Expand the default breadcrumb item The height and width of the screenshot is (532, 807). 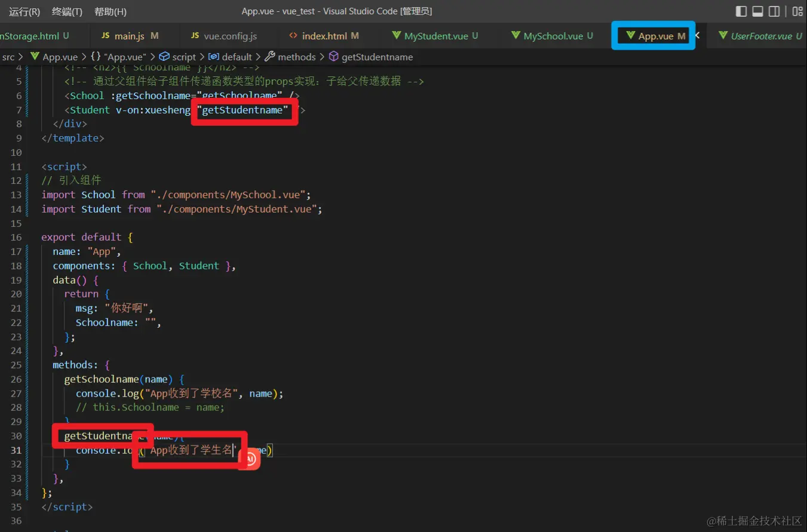point(231,57)
